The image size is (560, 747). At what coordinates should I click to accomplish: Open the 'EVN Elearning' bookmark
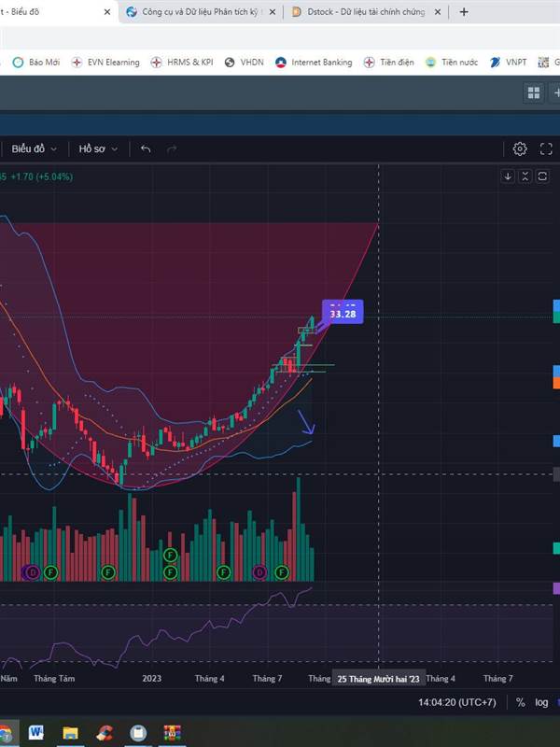[105, 63]
